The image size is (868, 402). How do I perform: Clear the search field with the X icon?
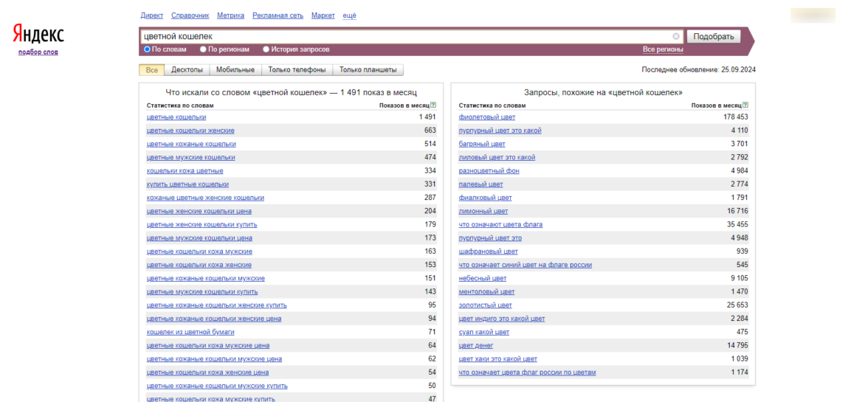click(676, 36)
